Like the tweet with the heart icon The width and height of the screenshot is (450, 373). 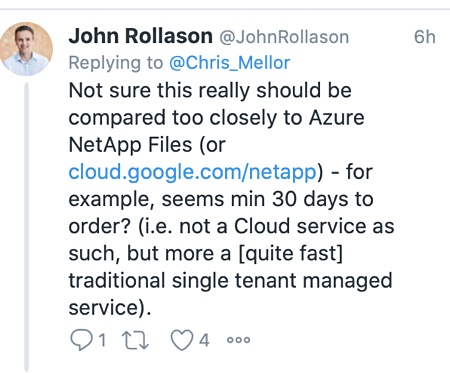182,340
